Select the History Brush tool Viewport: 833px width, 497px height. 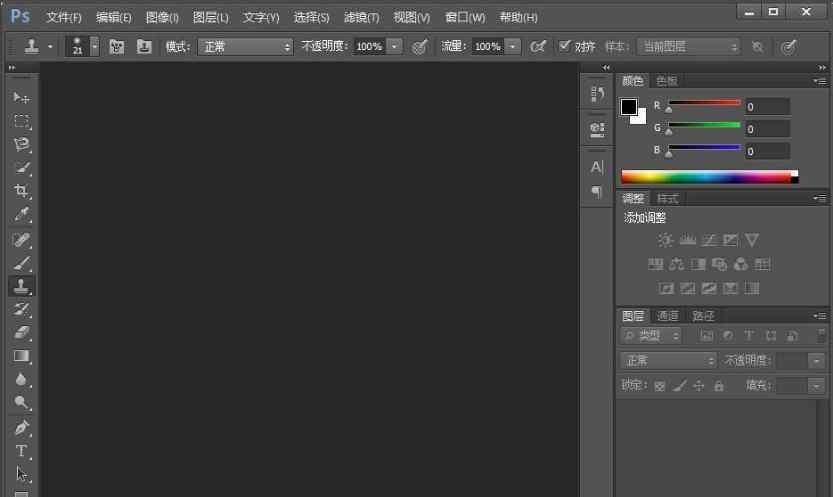click(x=21, y=310)
